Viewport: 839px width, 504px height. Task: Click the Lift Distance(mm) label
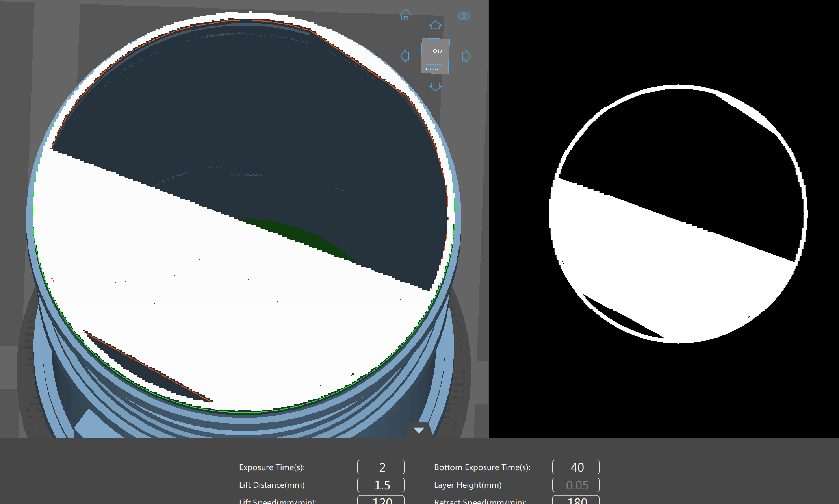[272, 485]
